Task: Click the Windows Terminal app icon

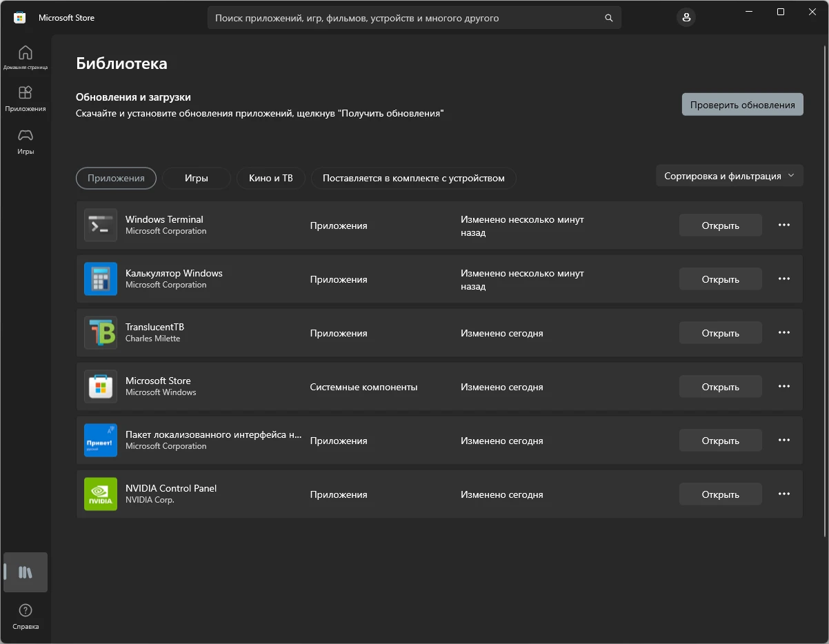Action: click(101, 225)
